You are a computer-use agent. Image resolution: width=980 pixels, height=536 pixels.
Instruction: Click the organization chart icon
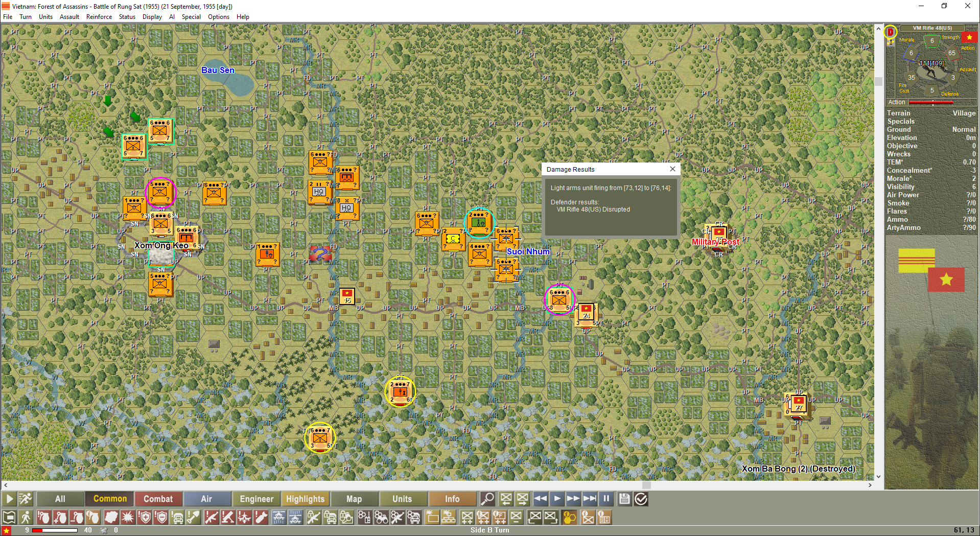(449, 518)
